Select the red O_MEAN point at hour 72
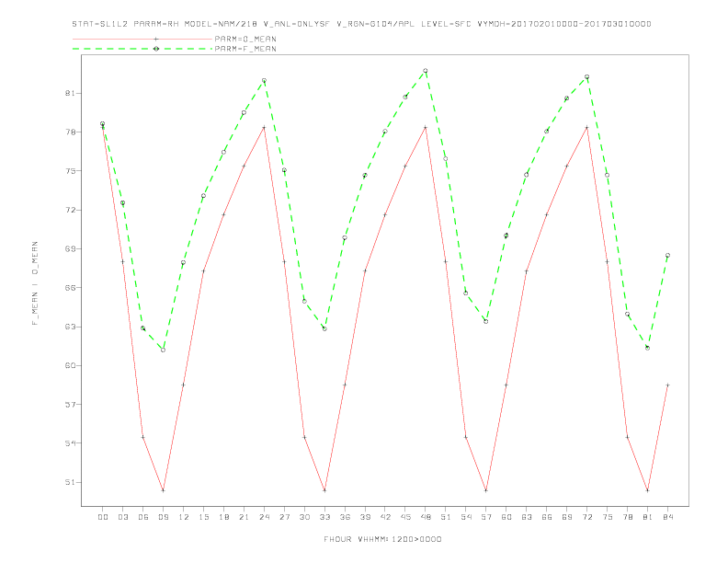The width and height of the screenshot is (728, 563). [586, 127]
